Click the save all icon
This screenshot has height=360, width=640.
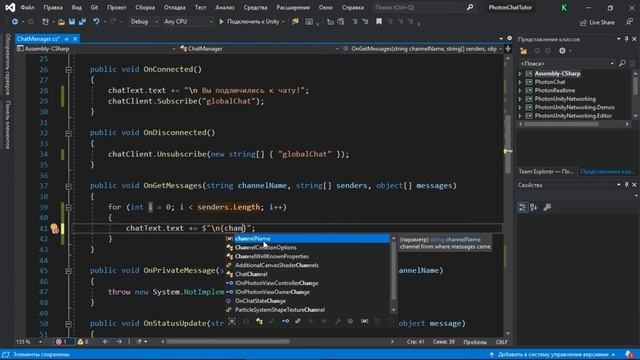[x=82, y=22]
